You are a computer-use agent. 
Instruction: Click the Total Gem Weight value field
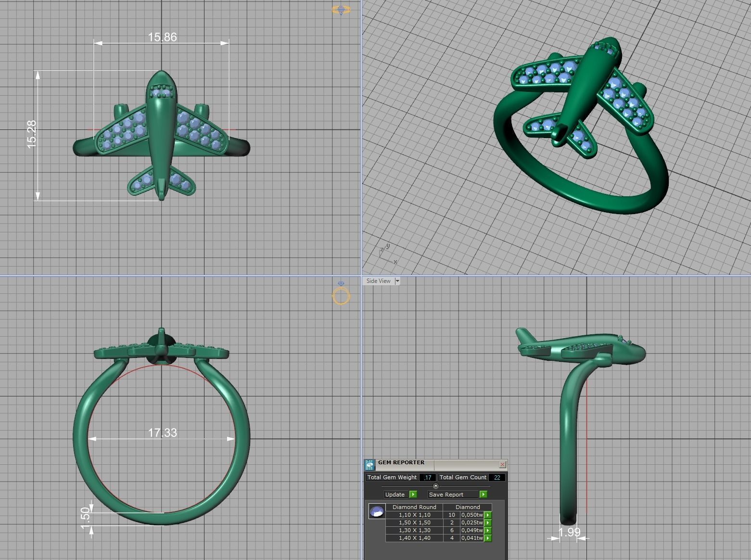pos(428,477)
